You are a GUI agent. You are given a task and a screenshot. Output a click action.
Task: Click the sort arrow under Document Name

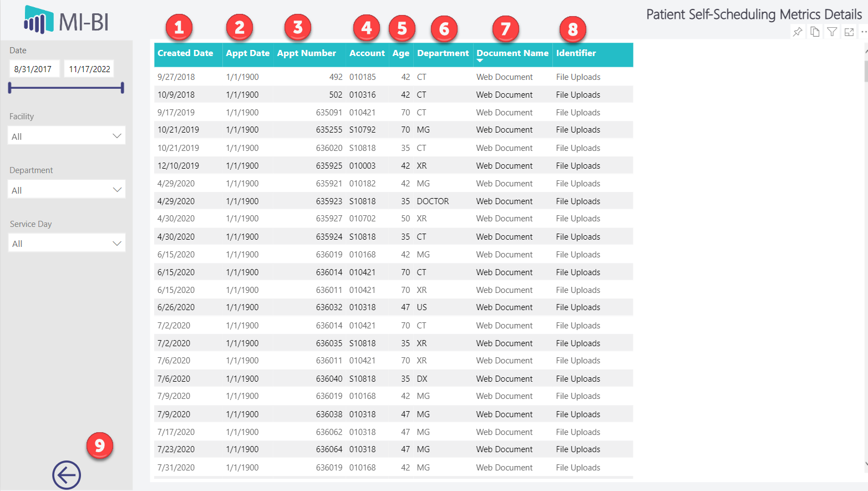pos(480,60)
